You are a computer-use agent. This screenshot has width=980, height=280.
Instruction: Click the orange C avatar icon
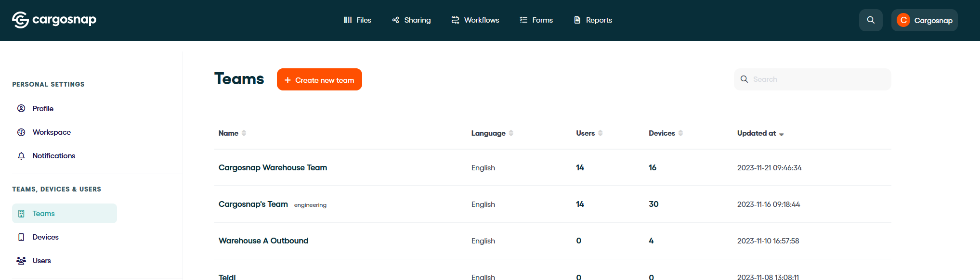tap(903, 20)
